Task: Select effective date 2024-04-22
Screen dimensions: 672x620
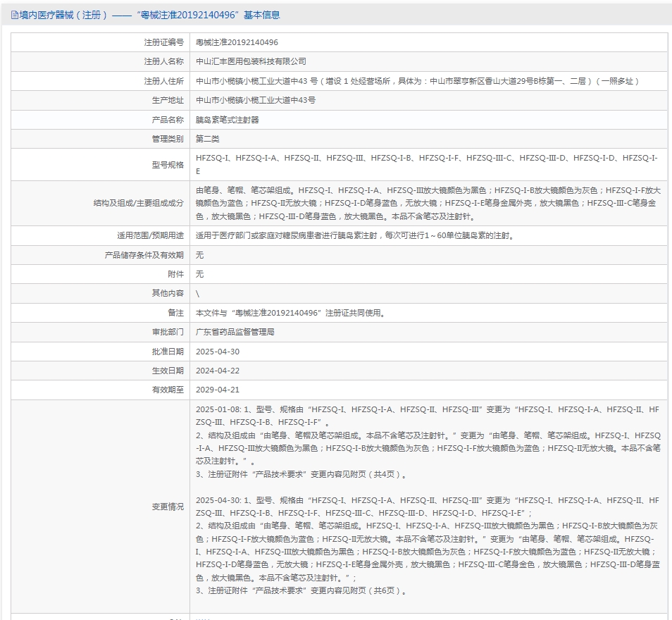Action: [218, 371]
